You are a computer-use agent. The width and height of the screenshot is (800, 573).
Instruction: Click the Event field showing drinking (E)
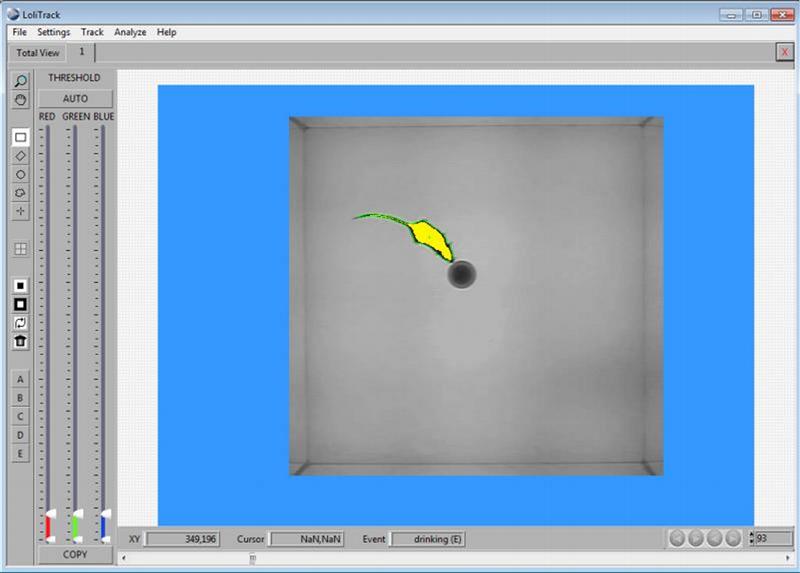click(428, 539)
